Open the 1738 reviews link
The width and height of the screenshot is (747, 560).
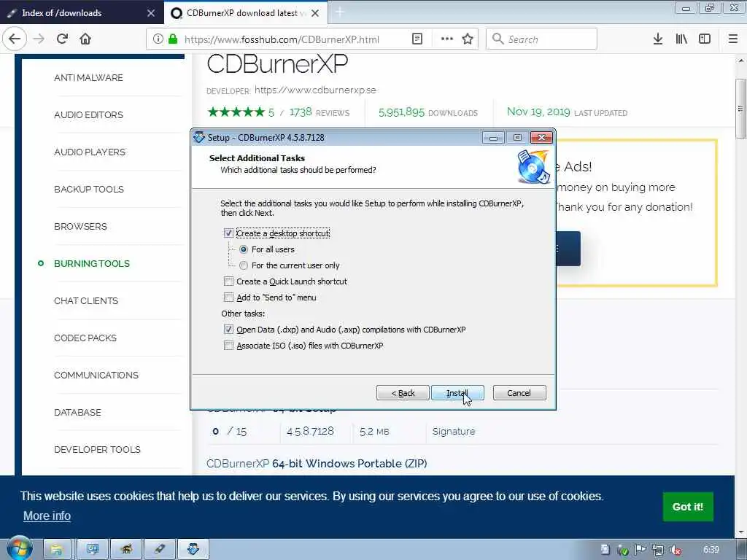tap(320, 112)
